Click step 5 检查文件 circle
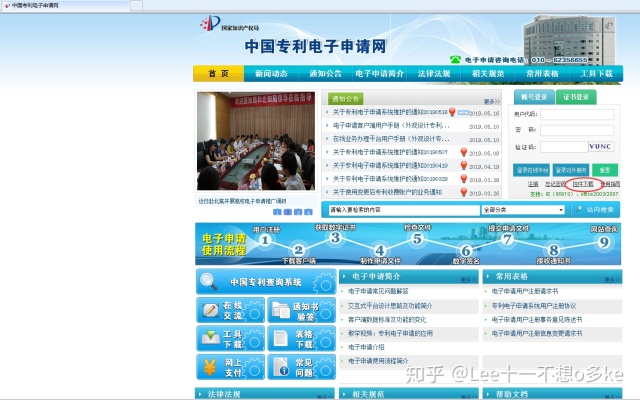 [x=417, y=238]
